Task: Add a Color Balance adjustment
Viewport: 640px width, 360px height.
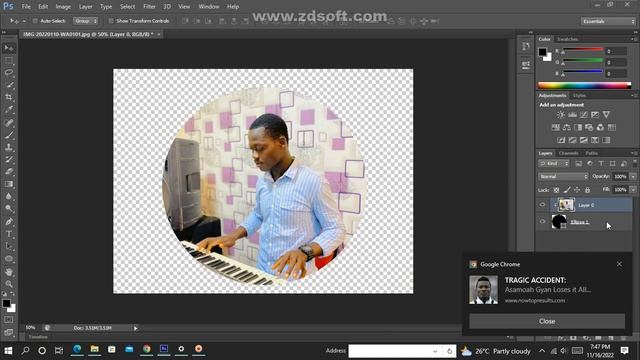Action: [x=567, y=128]
